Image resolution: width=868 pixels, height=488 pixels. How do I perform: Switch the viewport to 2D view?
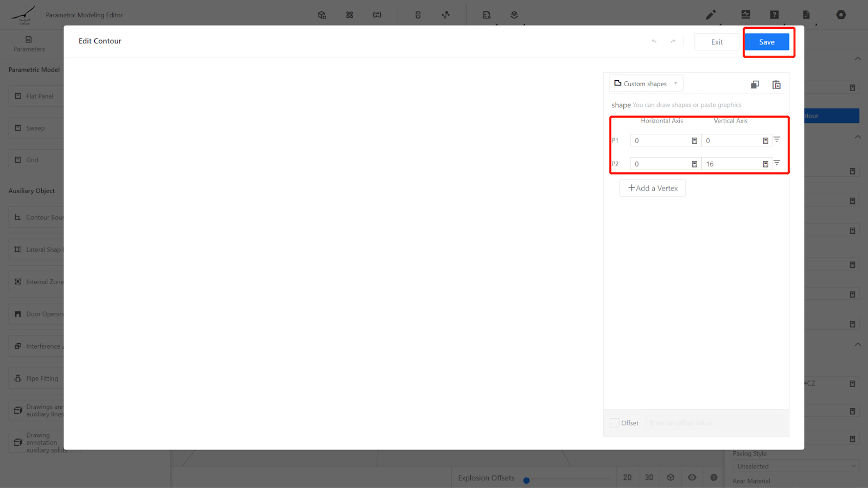(x=627, y=478)
